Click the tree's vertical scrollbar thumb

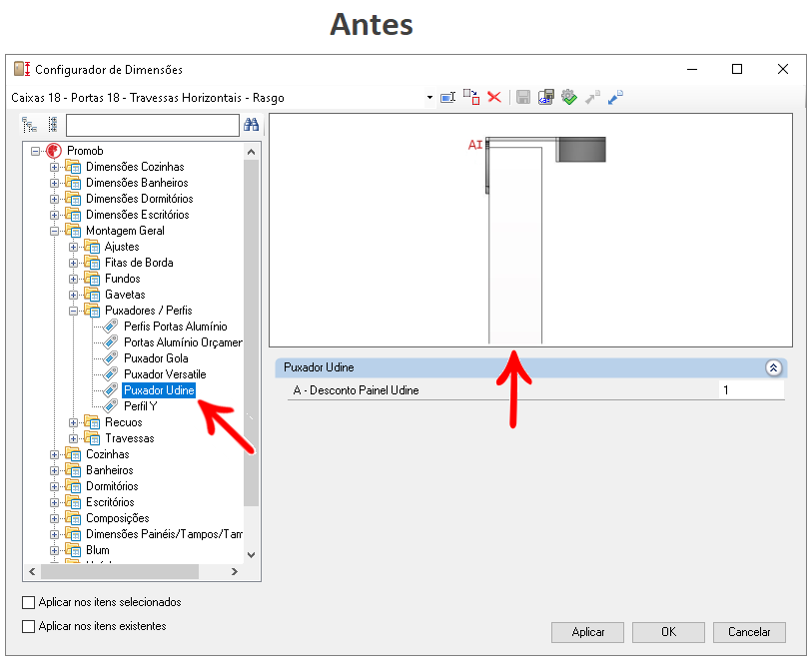[x=251, y=333]
